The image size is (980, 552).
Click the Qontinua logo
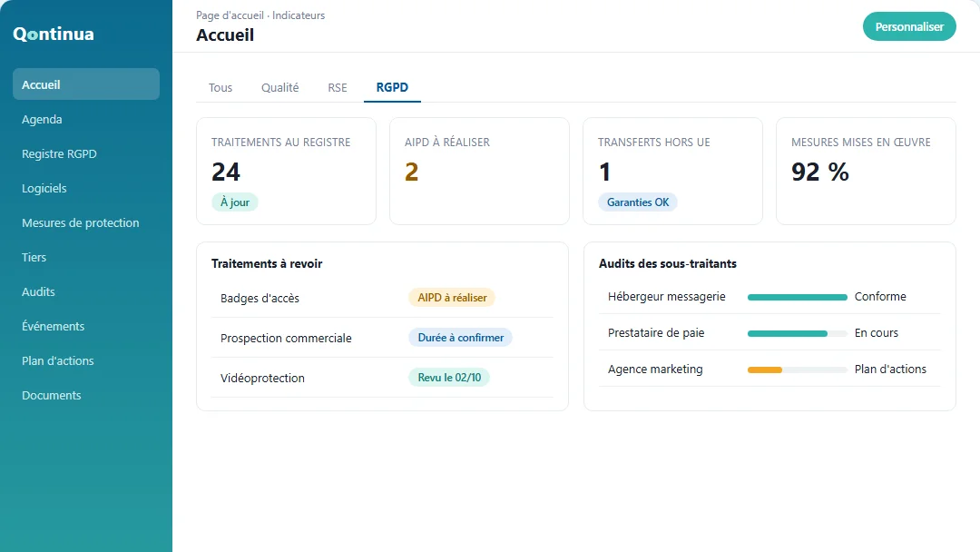coord(54,34)
